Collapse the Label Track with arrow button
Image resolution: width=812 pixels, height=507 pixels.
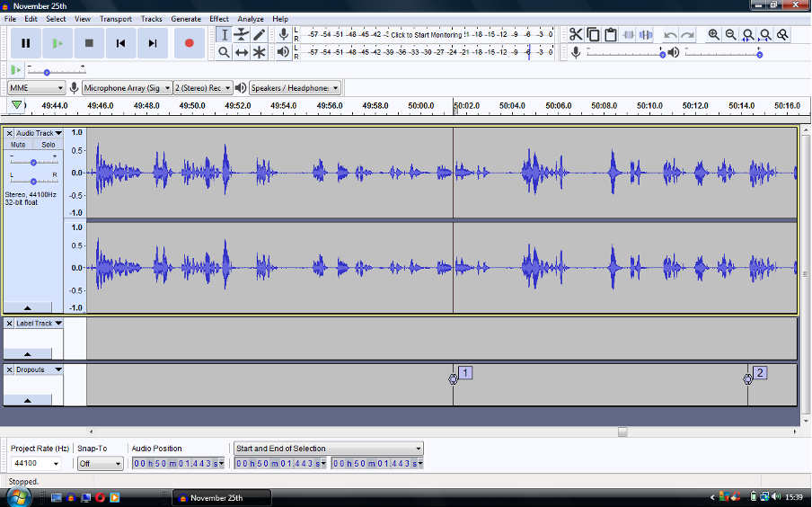[x=28, y=353]
